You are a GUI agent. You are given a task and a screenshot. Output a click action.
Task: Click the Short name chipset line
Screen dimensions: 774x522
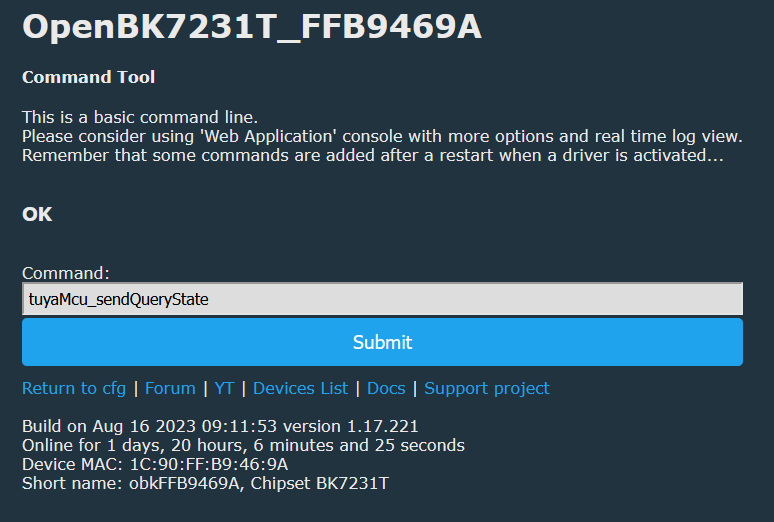click(205, 483)
